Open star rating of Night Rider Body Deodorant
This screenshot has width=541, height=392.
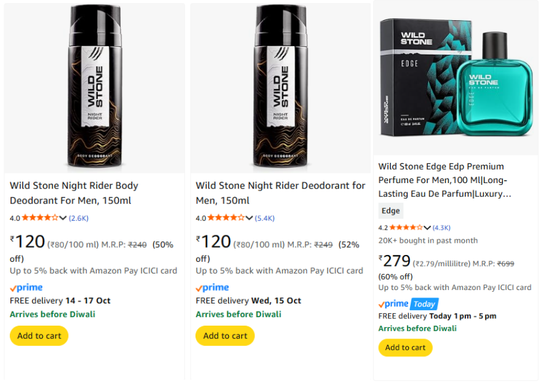click(40, 218)
